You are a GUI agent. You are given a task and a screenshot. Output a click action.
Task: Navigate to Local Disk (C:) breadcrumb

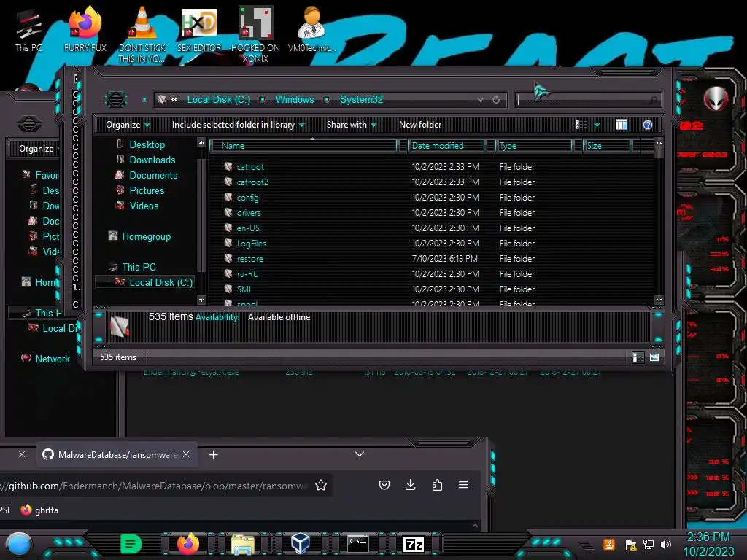(x=219, y=99)
